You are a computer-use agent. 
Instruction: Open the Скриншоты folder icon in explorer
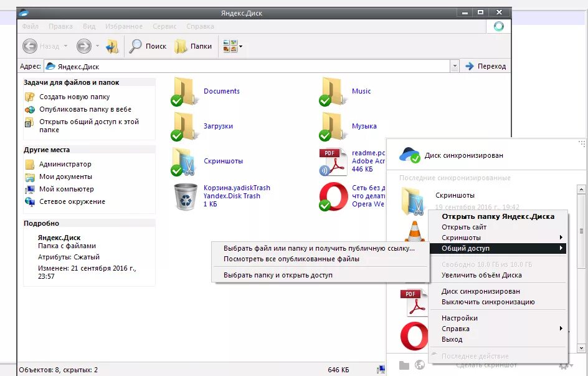(x=184, y=161)
